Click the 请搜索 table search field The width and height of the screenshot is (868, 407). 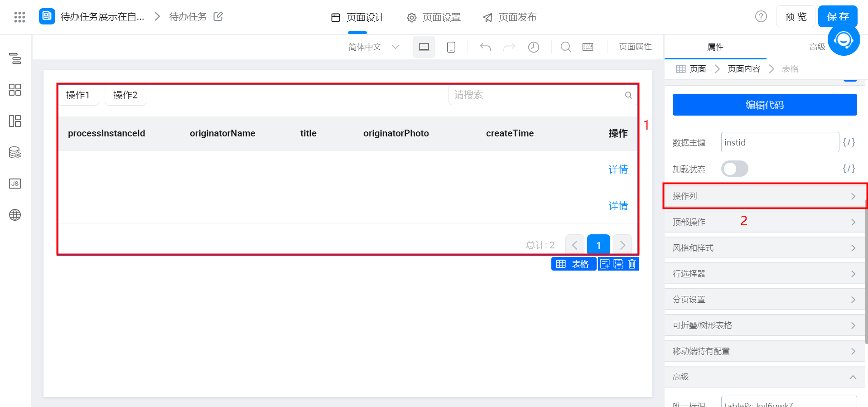(x=542, y=95)
